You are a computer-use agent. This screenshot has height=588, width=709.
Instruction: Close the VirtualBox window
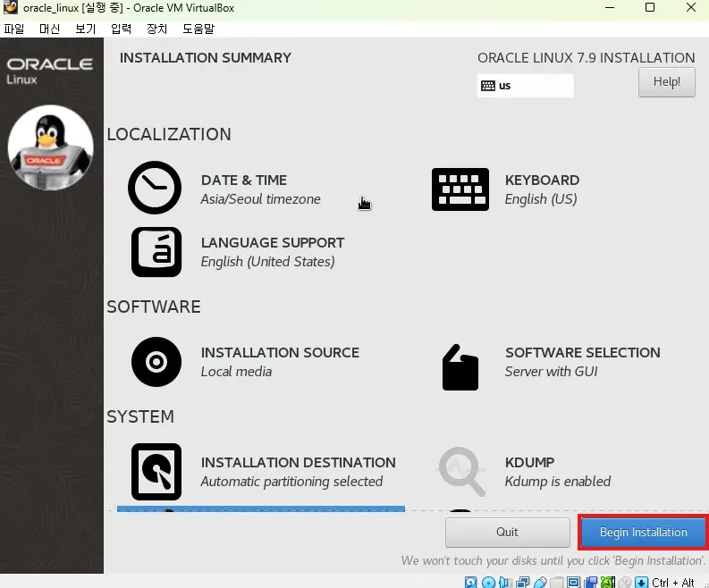click(x=691, y=7)
